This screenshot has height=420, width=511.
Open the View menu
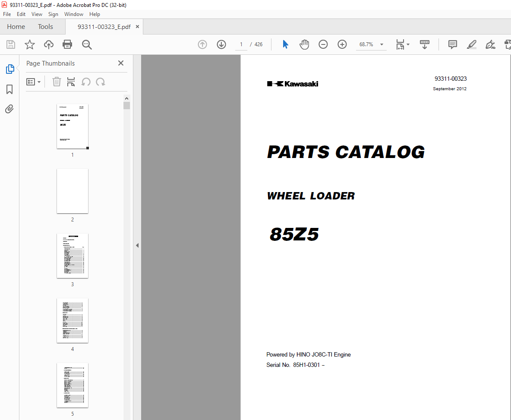point(37,14)
